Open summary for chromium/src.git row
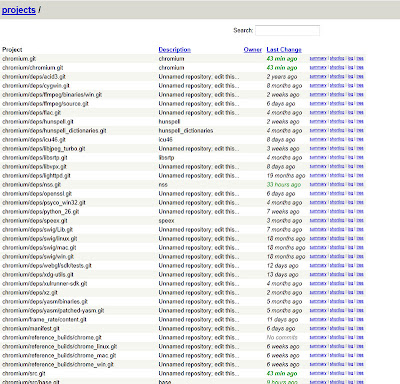The height and width of the screenshot is (384, 400). tap(318, 374)
